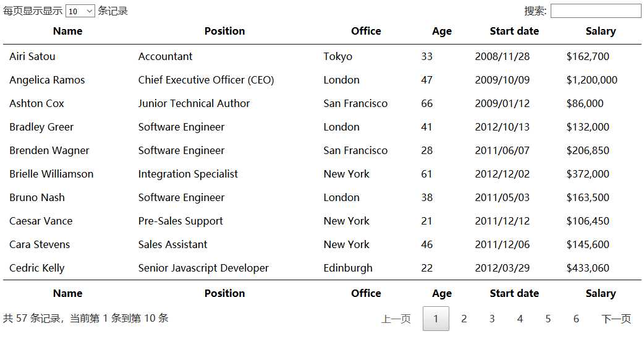This screenshot has height=339, width=644.
Task: Open page 5 of results
Action: (x=548, y=319)
